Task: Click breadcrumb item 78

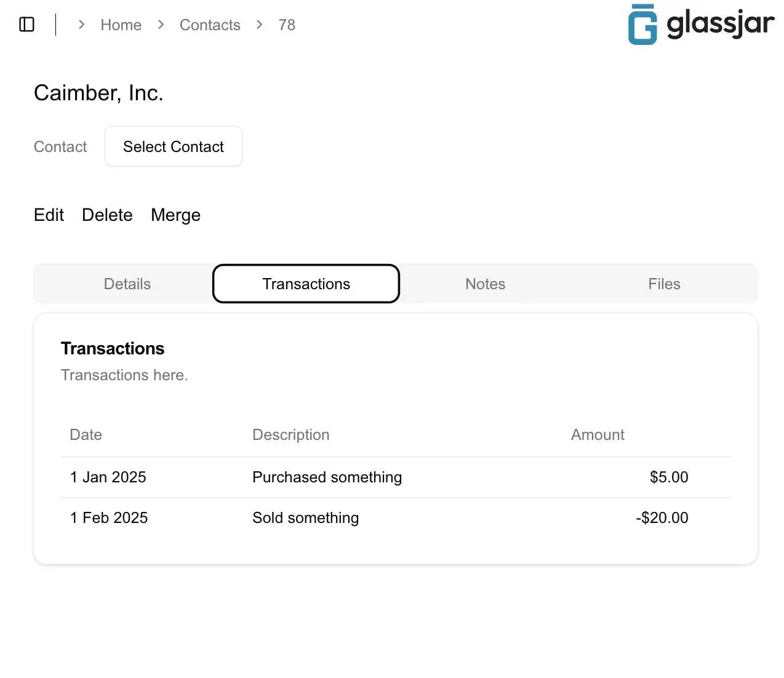Action: click(x=287, y=25)
